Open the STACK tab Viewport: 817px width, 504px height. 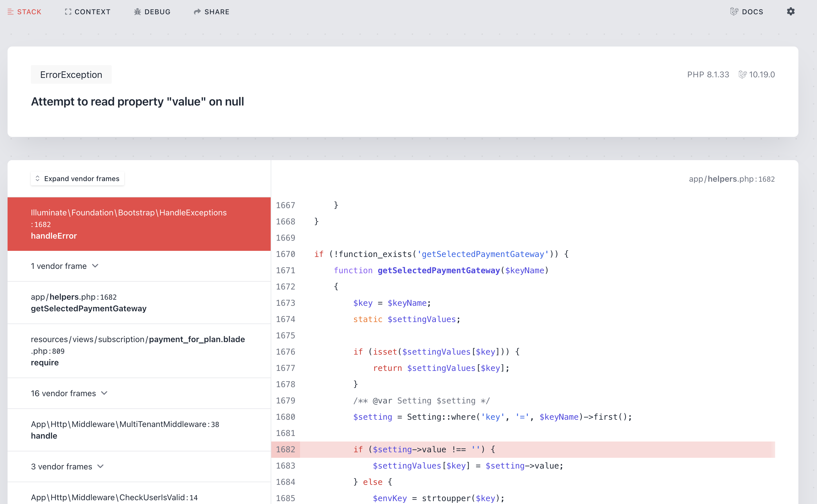pos(24,12)
